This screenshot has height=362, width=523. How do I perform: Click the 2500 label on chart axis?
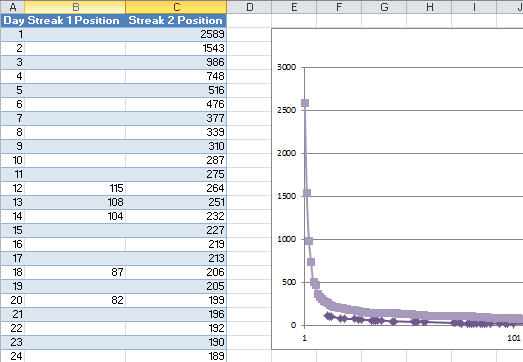point(287,110)
